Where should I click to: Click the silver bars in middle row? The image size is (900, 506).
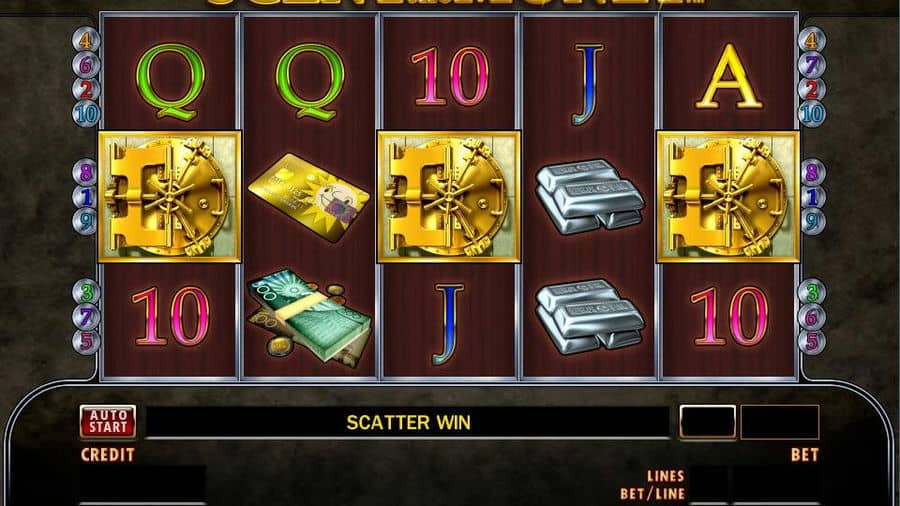click(x=589, y=197)
